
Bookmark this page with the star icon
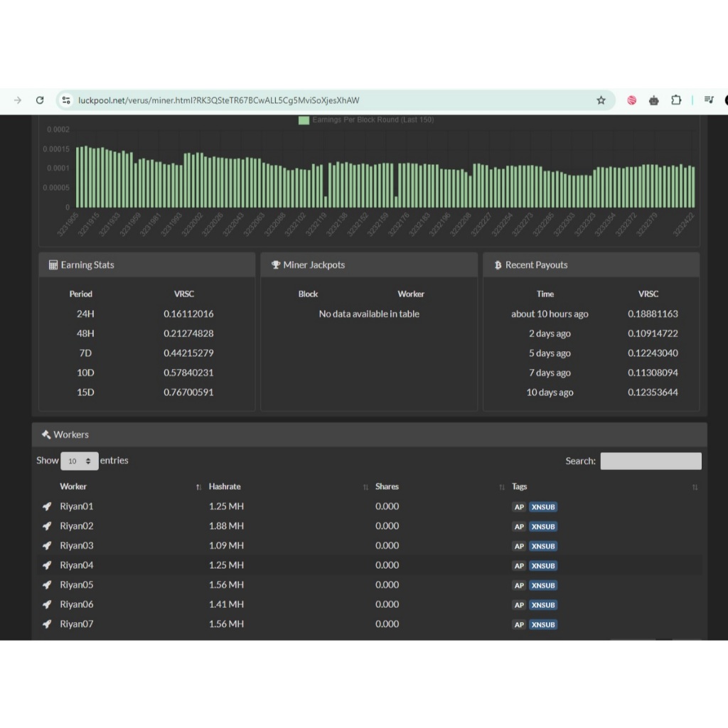[x=601, y=100]
